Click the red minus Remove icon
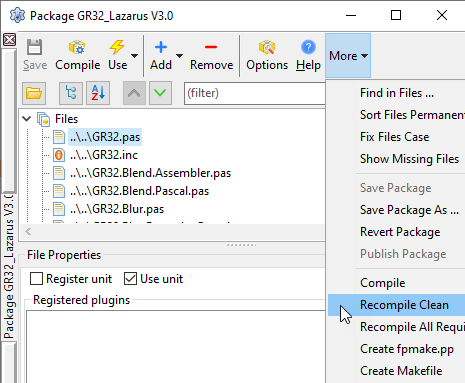465x383 pixels. pyautogui.click(x=211, y=47)
